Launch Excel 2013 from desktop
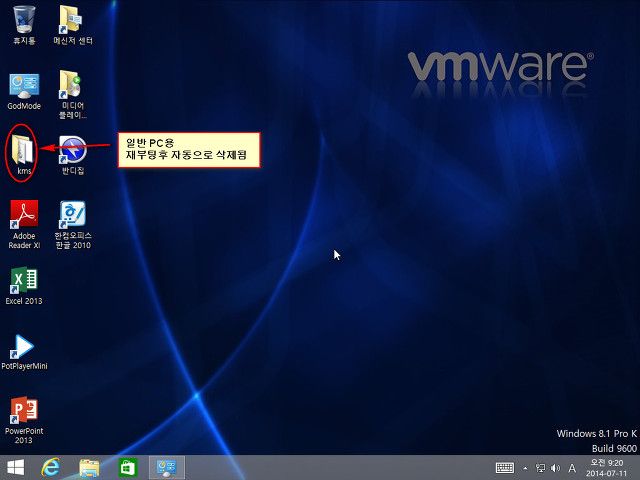Viewport: 640px width, 480px height. click(x=24, y=286)
